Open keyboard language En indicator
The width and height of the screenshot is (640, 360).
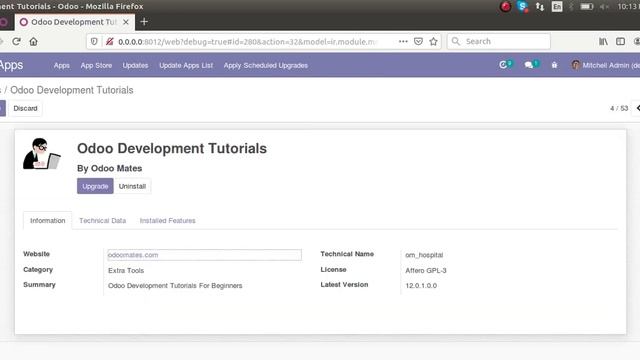557,7
